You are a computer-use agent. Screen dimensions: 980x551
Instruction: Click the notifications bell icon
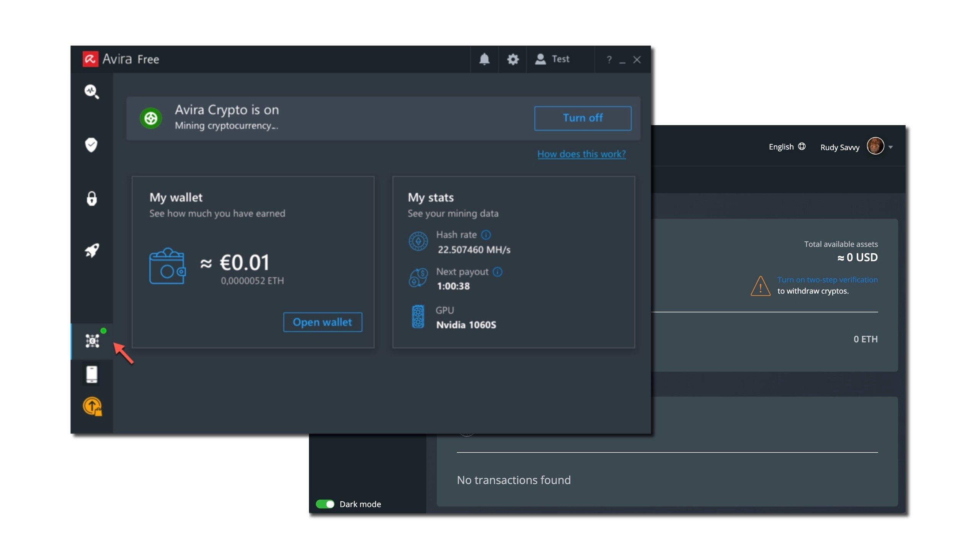pyautogui.click(x=485, y=59)
